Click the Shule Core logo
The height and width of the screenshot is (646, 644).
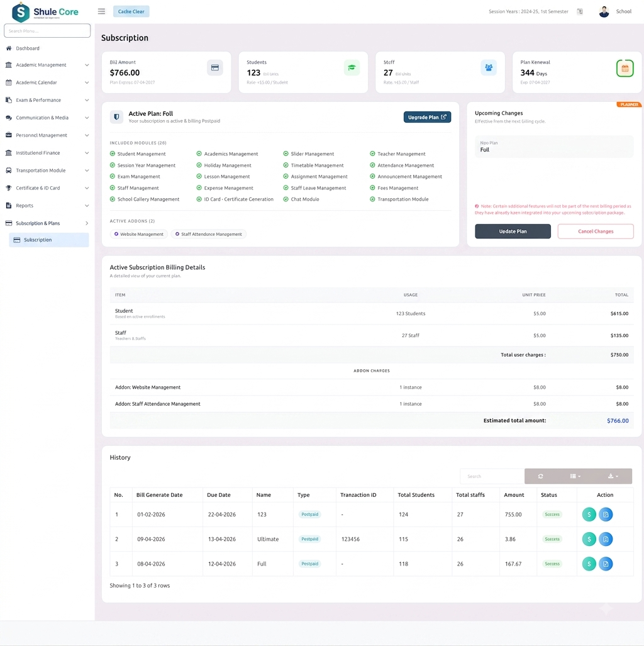tap(45, 12)
